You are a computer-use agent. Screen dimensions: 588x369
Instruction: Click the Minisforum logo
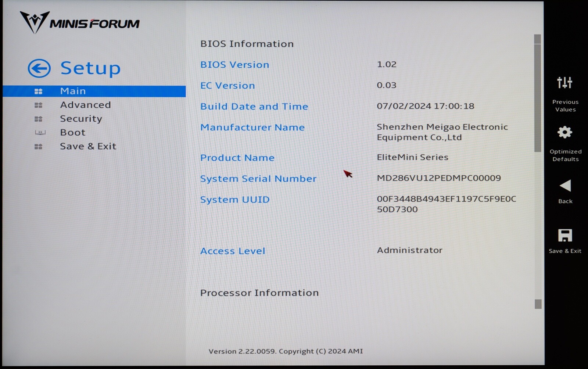click(x=80, y=23)
